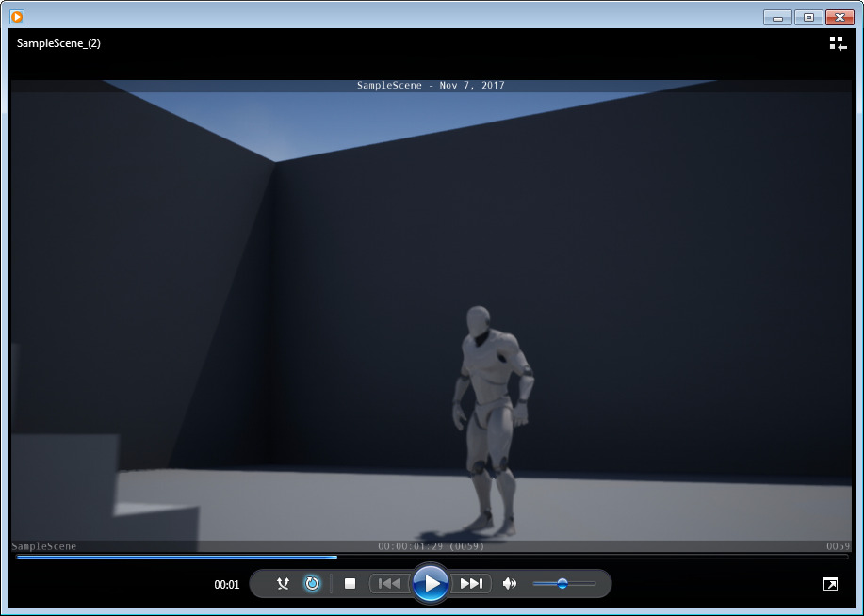Viewport: 864px width, 616px height.
Task: Click the 00:01 elapsed time display
Action: tap(227, 585)
